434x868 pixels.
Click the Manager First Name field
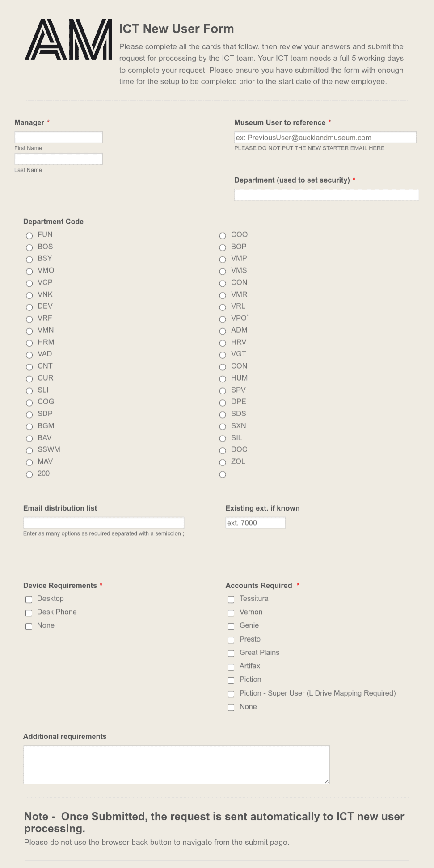click(x=59, y=137)
